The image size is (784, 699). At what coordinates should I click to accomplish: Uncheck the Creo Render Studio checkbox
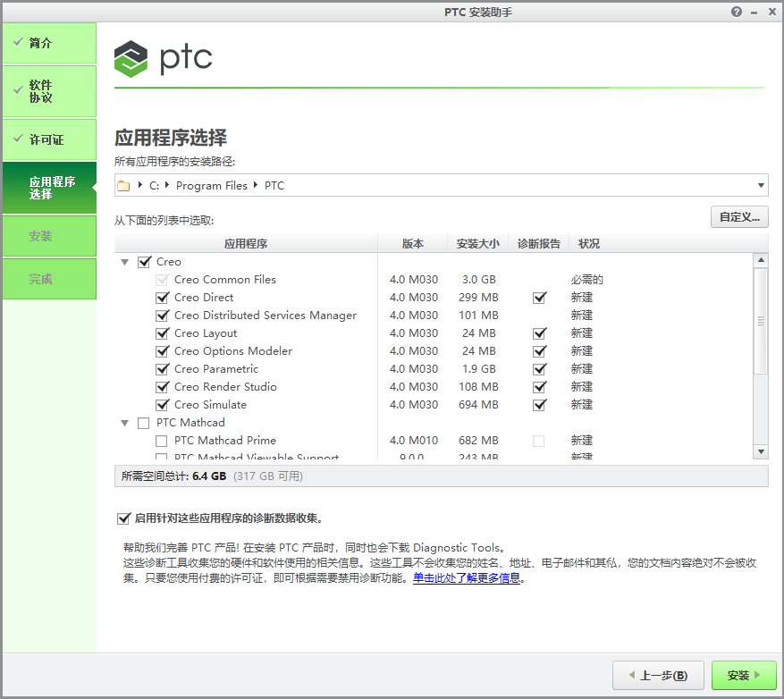click(163, 386)
